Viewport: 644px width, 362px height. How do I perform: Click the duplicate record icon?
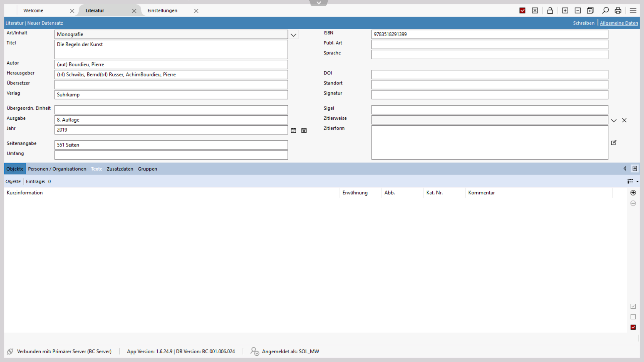tap(590, 11)
